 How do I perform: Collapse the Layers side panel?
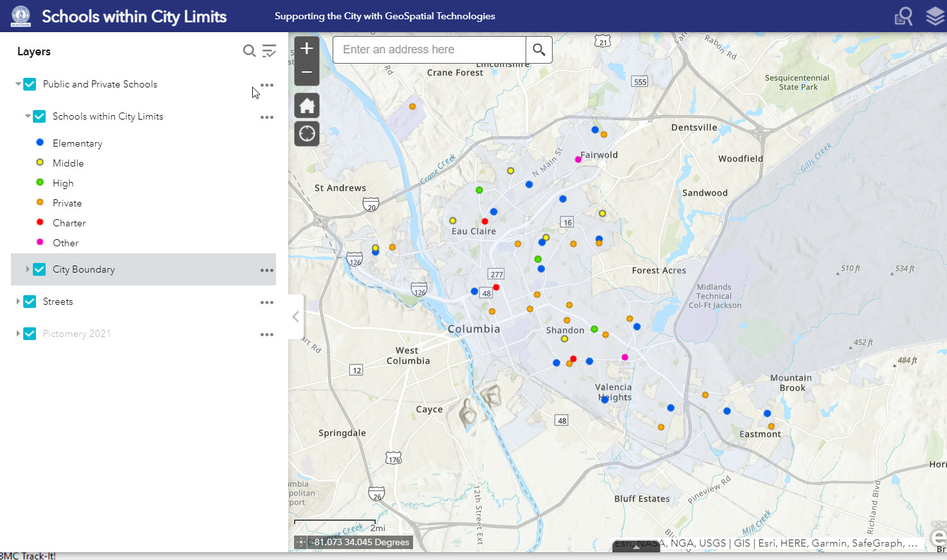295,316
